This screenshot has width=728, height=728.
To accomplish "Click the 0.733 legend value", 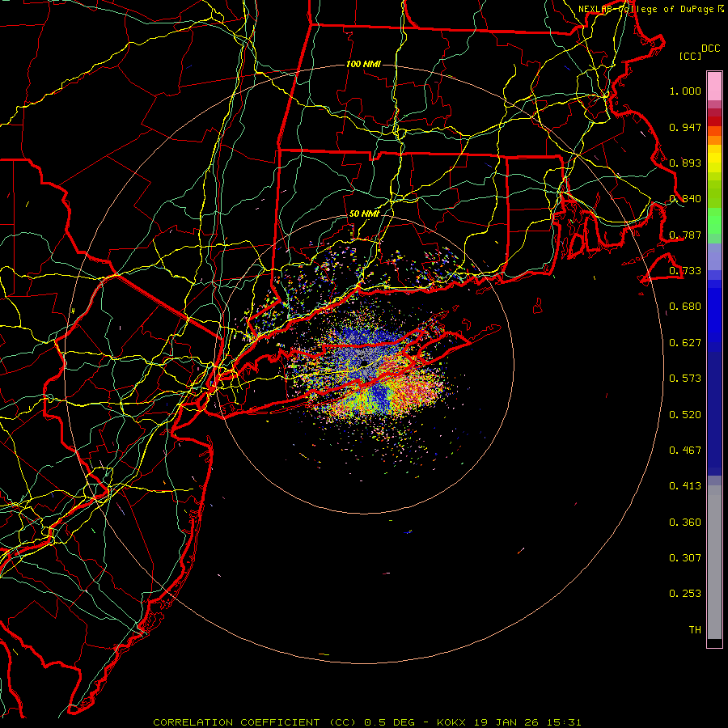I will click(685, 271).
